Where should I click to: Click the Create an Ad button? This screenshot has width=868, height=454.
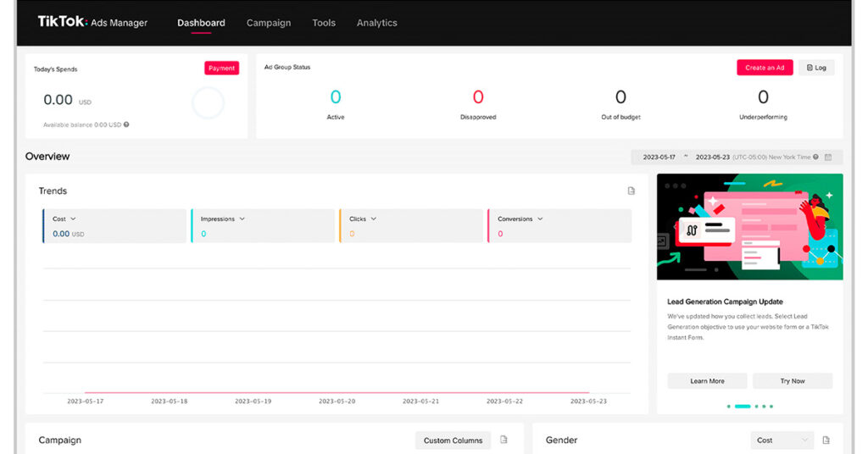point(765,68)
